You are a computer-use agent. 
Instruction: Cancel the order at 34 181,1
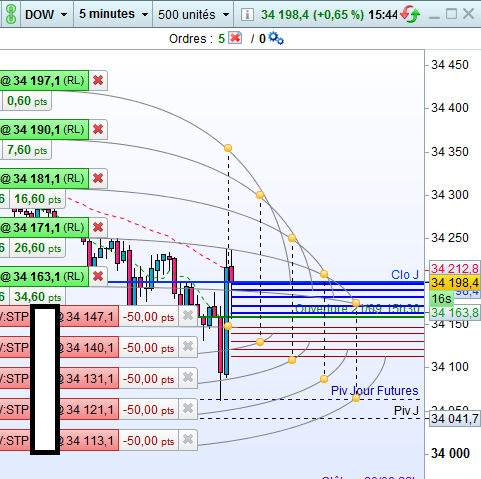pos(98,178)
